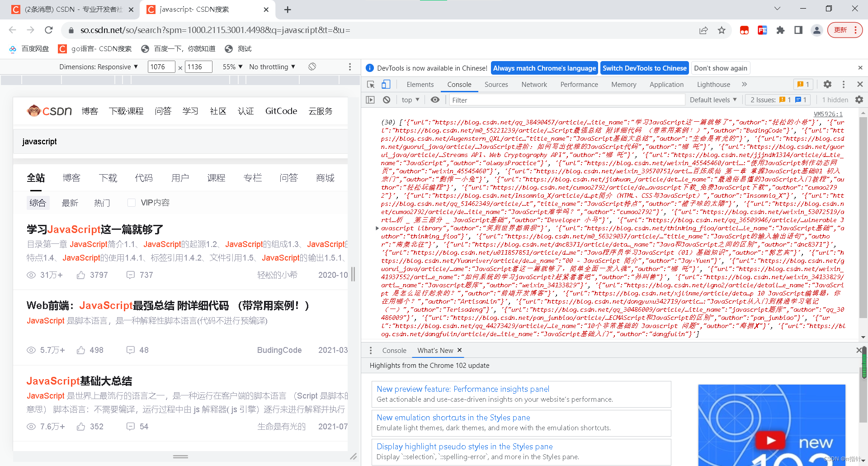
Task: Open the top frame context dropdown
Action: pos(410,100)
